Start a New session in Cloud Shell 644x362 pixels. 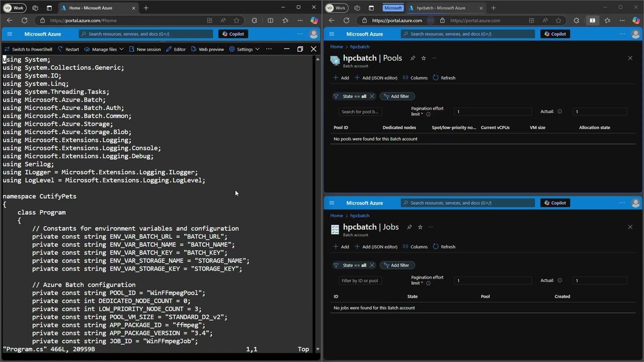[145, 49]
